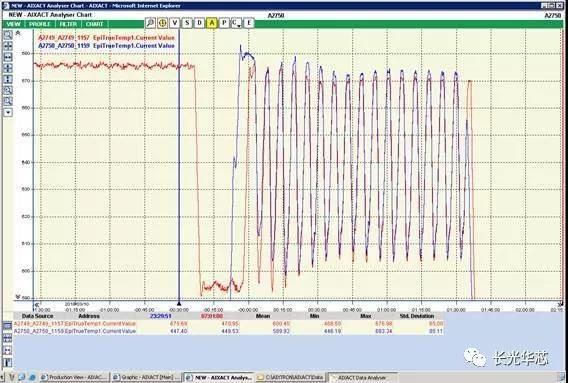Click the D toolbar button

pyautogui.click(x=199, y=23)
